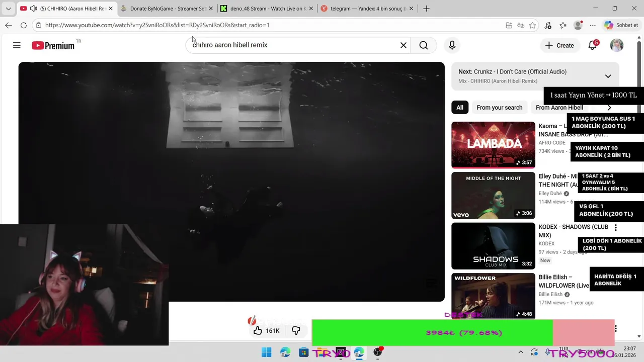The height and width of the screenshot is (362, 644).
Task: Open the Windows Start menu
Action: 267,352
